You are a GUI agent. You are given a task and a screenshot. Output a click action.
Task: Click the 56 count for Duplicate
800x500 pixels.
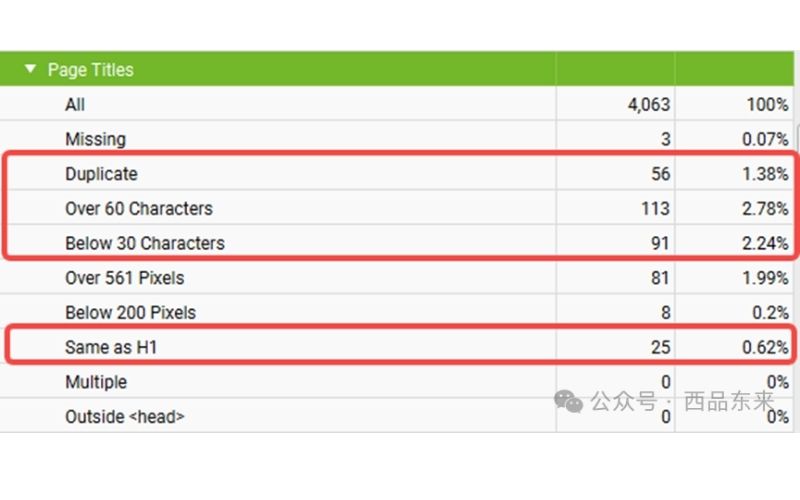pyautogui.click(x=660, y=173)
